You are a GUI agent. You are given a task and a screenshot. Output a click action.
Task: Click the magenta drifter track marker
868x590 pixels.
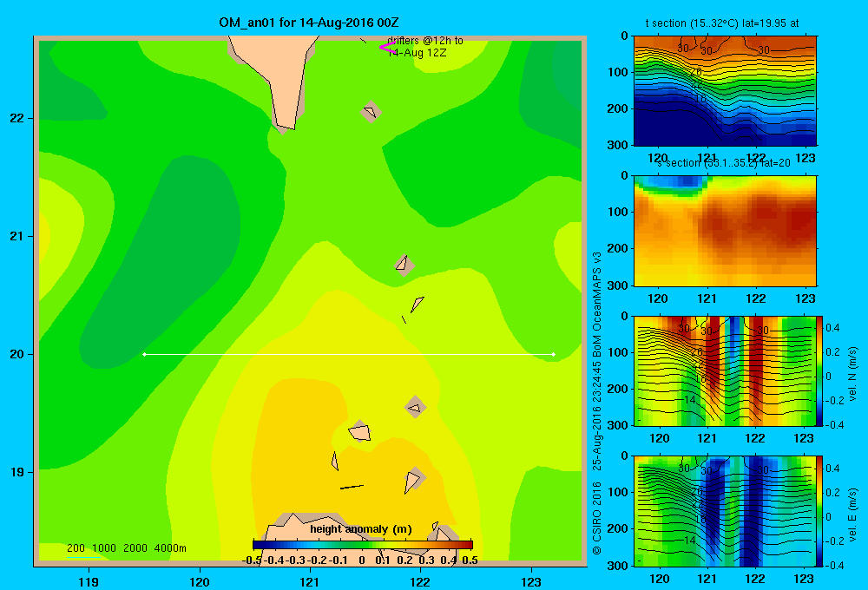(386, 48)
